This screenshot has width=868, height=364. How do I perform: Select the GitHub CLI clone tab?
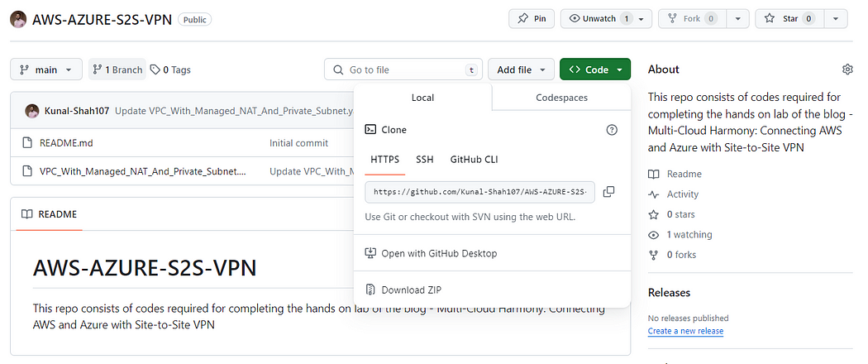[x=474, y=160]
